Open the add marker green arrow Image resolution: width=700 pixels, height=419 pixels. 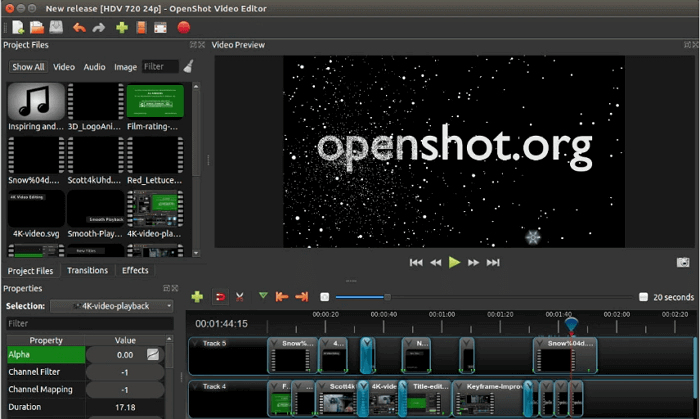[x=263, y=297]
